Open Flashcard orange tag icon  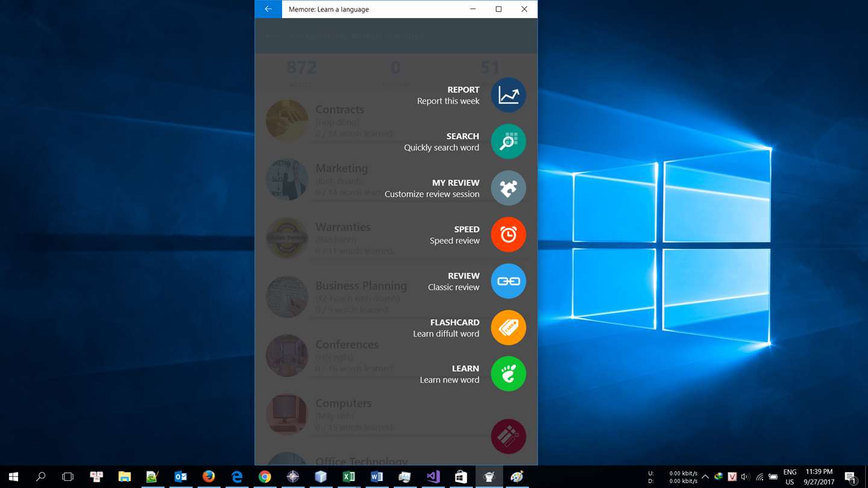coord(508,328)
